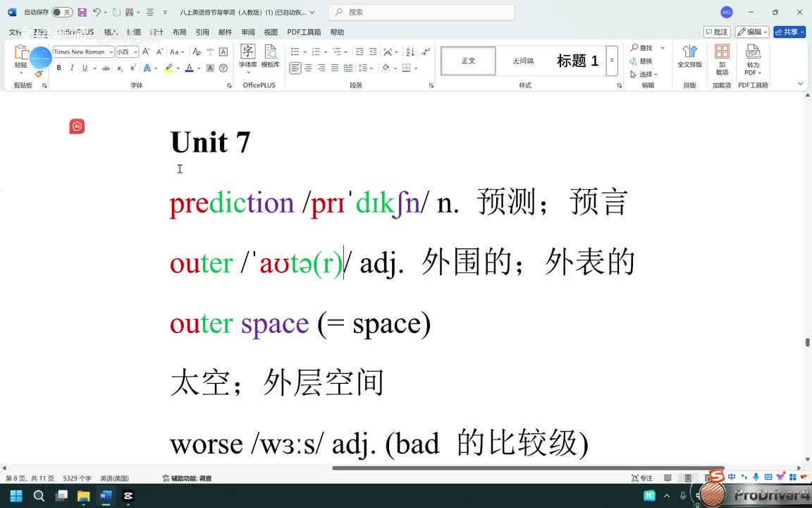Justify the paragraph text

coord(335,68)
